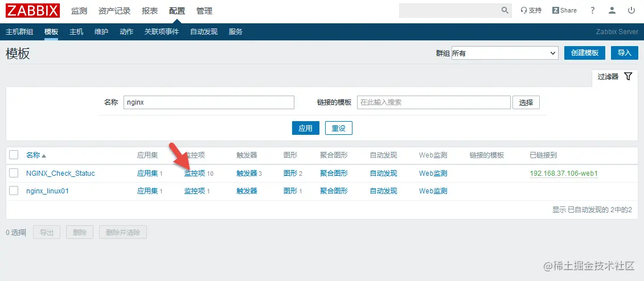
Task: Click the Zabbix Server label
Action: pos(617,32)
